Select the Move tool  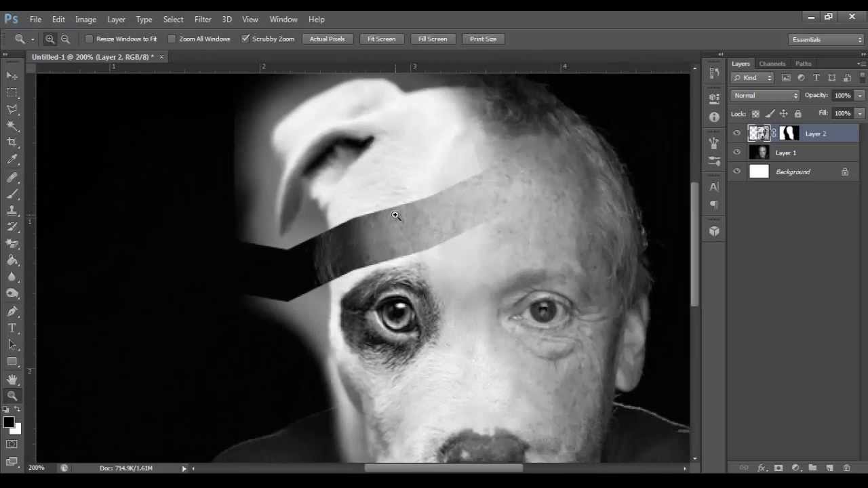click(12, 75)
